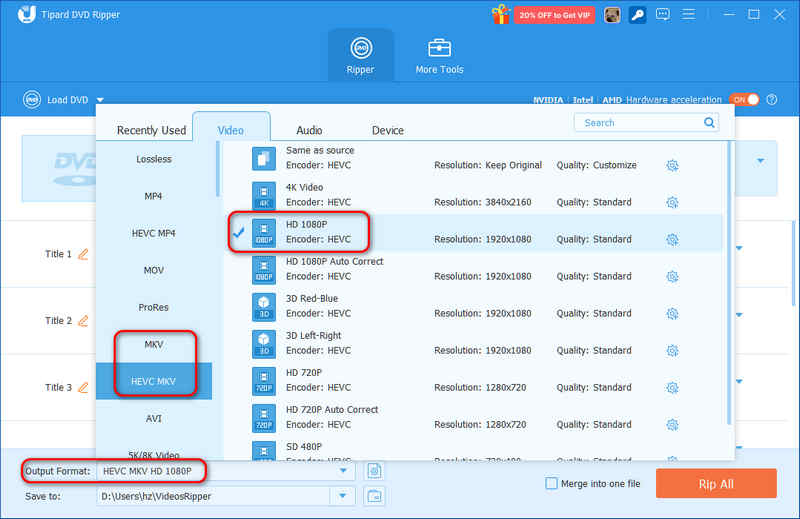The width and height of the screenshot is (800, 519).
Task: Expand the Title 1 row dropdown arrow
Action: [739, 248]
